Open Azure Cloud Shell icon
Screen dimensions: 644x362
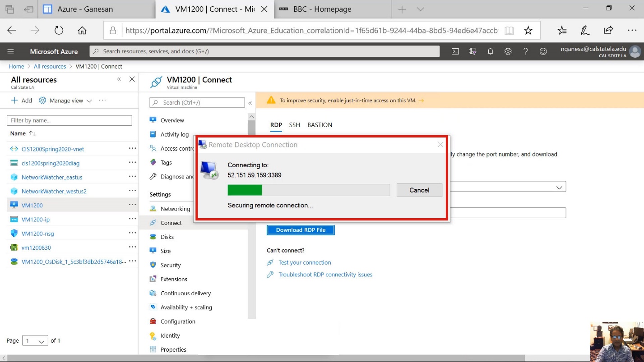coord(455,51)
